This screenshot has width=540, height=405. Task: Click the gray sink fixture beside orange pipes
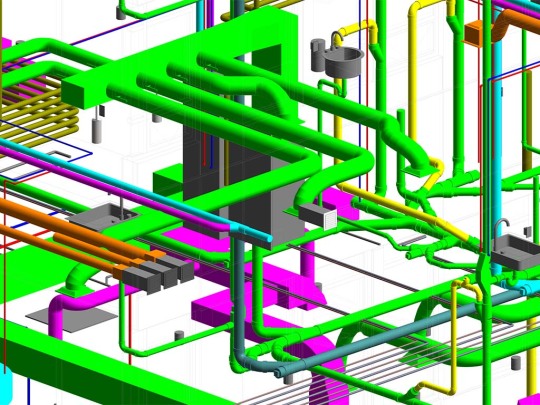coord(103,217)
